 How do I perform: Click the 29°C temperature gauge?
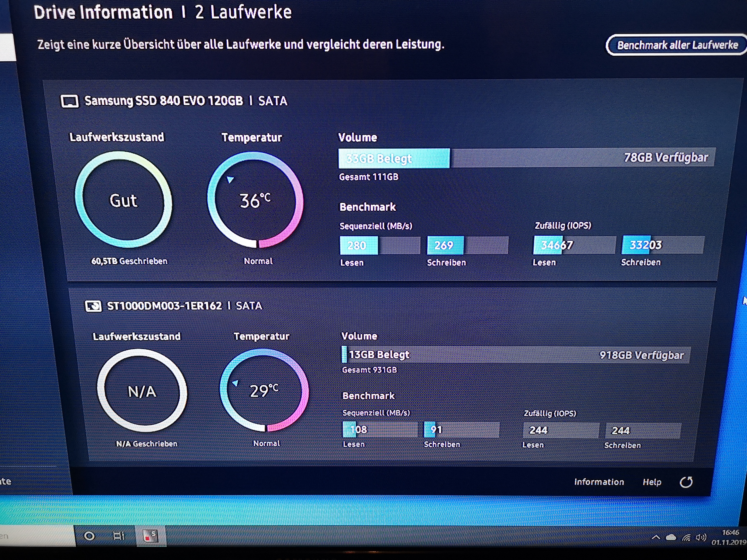(264, 391)
